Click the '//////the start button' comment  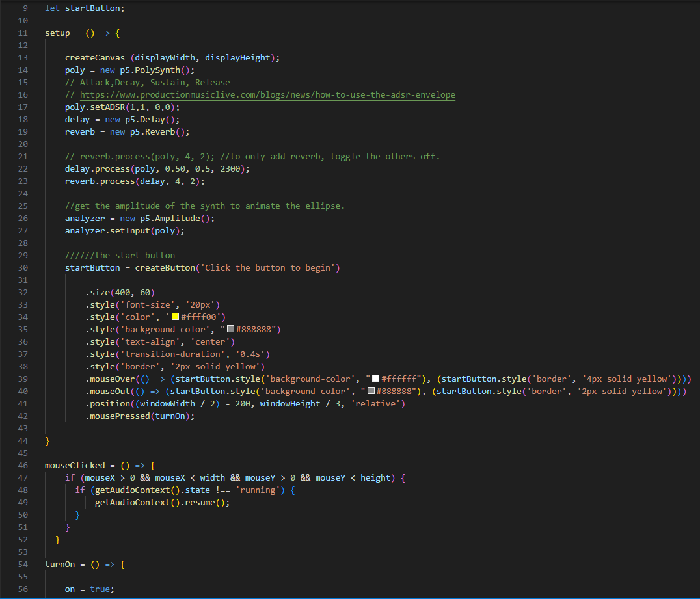pyautogui.click(x=120, y=256)
